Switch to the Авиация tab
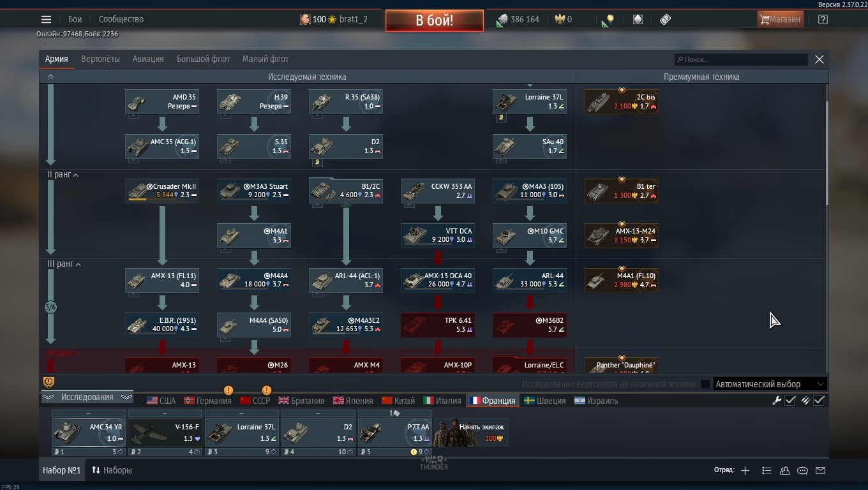Screen dimensions: 868x490 tap(148, 59)
